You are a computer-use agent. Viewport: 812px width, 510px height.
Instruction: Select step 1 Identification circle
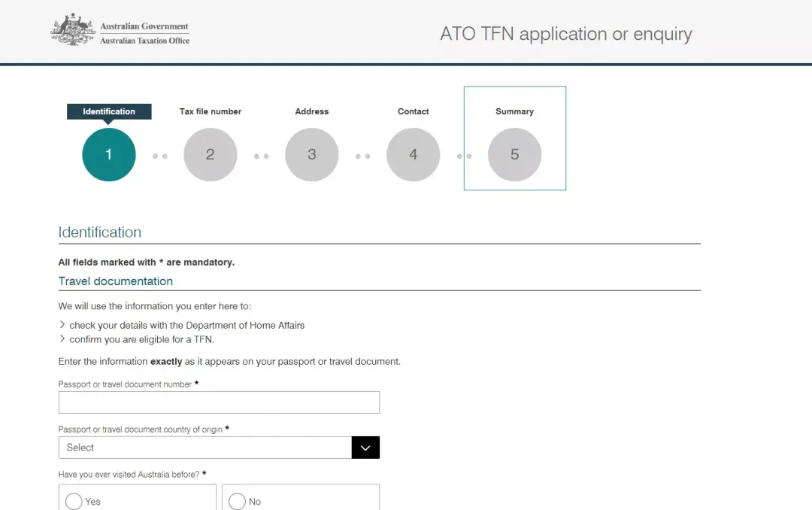click(x=109, y=154)
